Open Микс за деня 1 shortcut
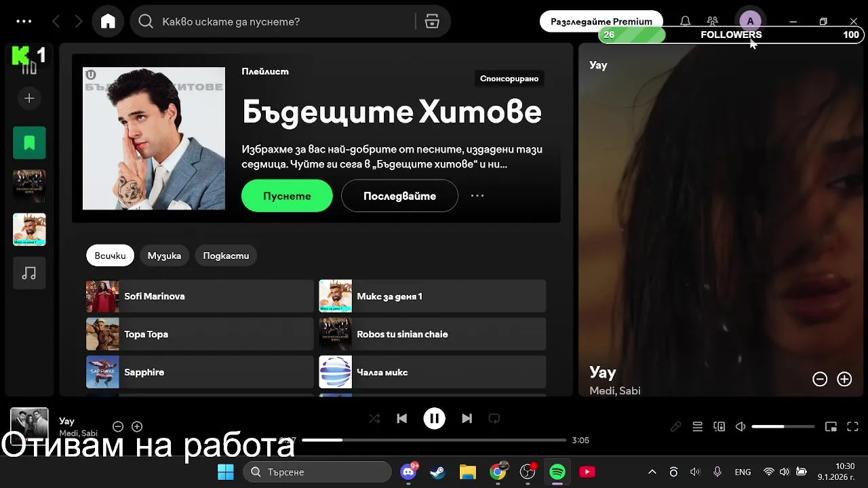 (432, 296)
